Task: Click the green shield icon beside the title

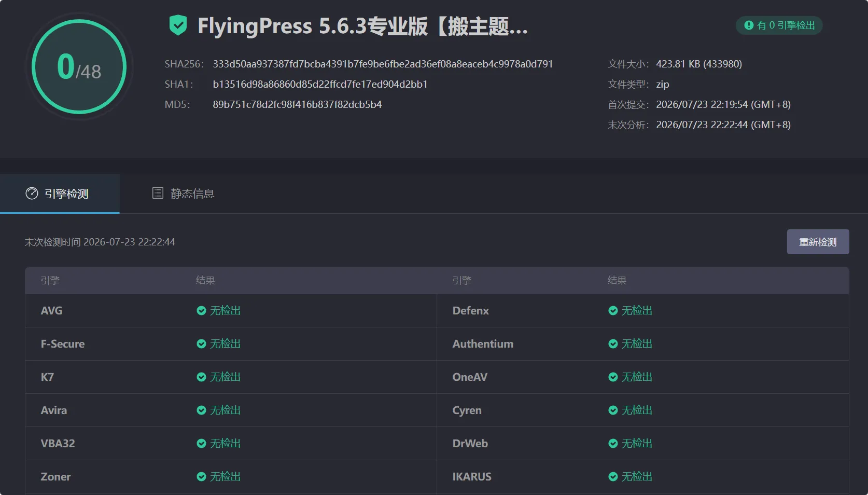Action: 178,25
